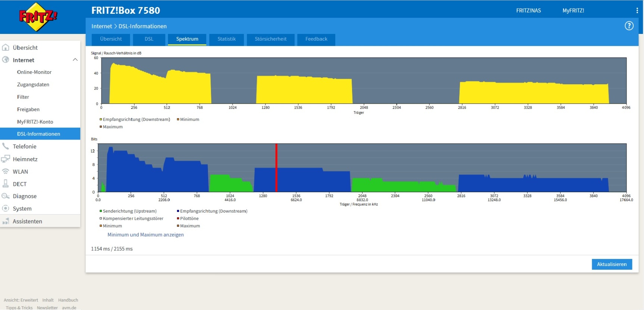Click avm.de footer link

tap(69, 308)
